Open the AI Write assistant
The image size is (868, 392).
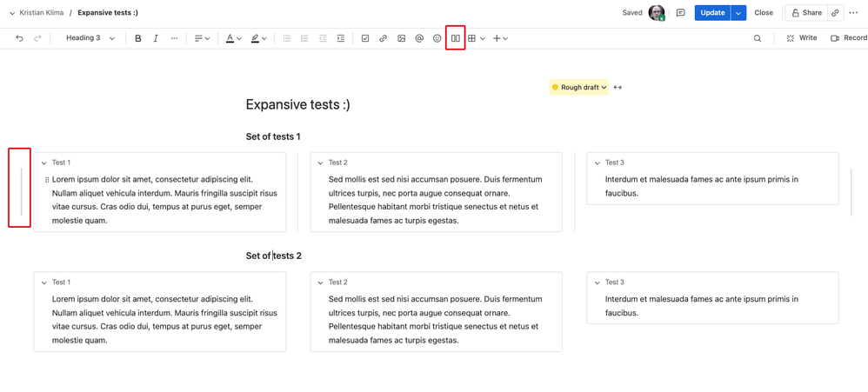[x=802, y=38]
